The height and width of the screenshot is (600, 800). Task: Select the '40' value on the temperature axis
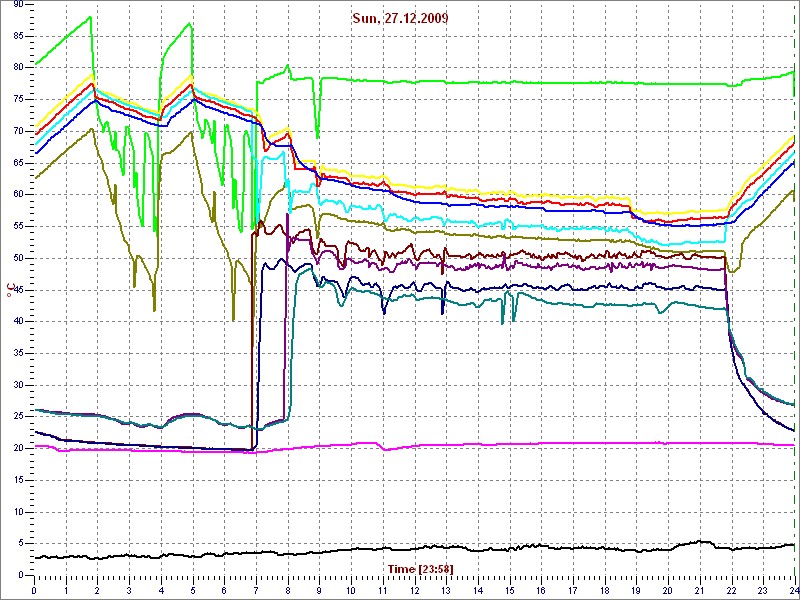[x=18, y=322]
